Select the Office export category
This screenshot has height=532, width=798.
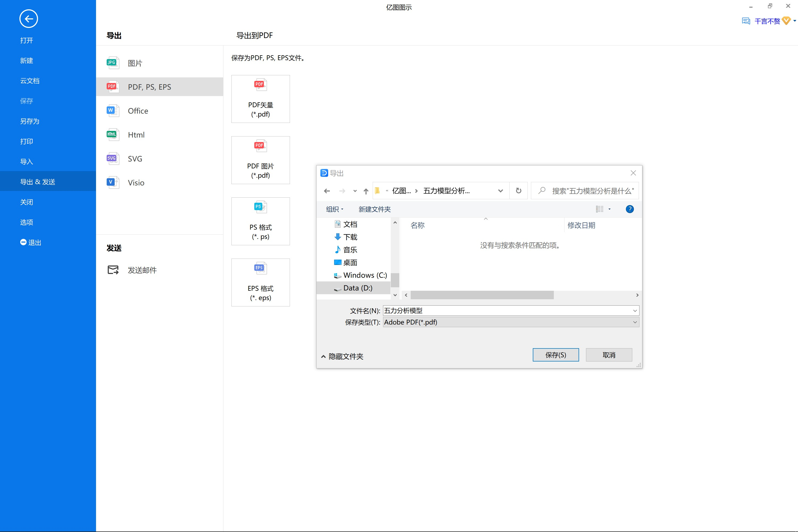coord(138,111)
